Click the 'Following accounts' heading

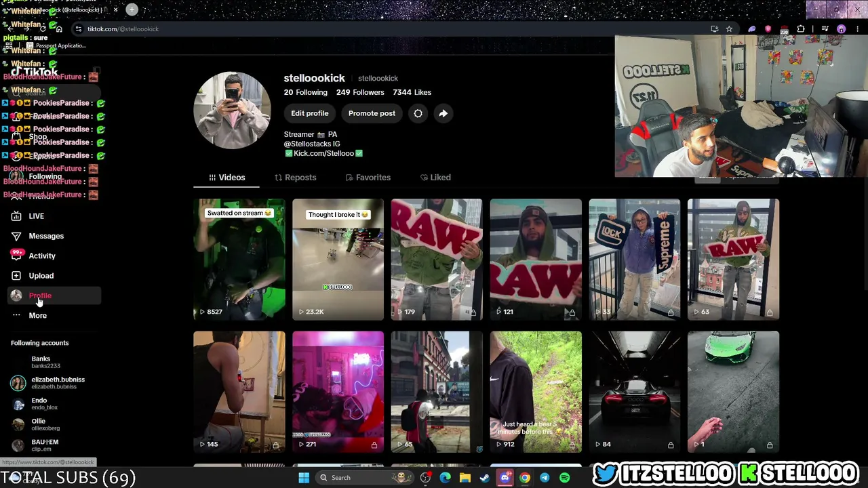tap(40, 343)
